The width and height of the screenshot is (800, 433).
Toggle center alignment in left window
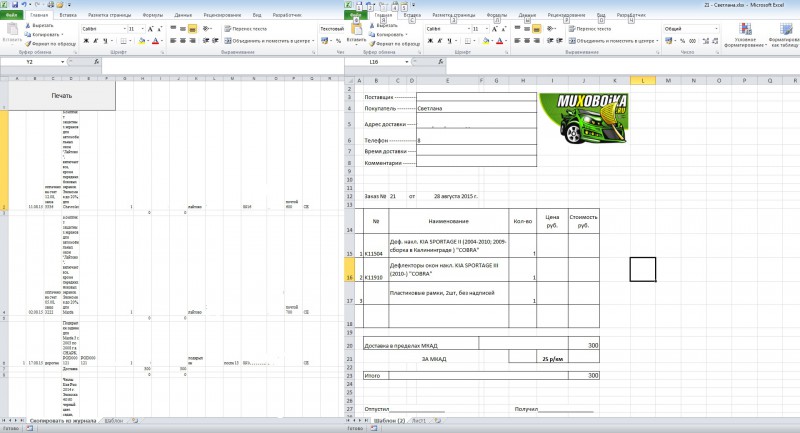pos(183,41)
